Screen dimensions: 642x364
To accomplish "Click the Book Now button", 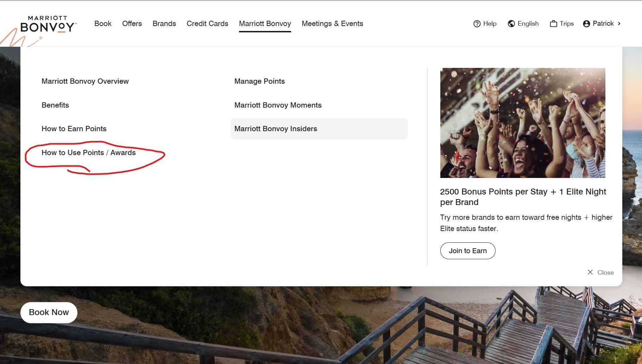I will tap(49, 312).
